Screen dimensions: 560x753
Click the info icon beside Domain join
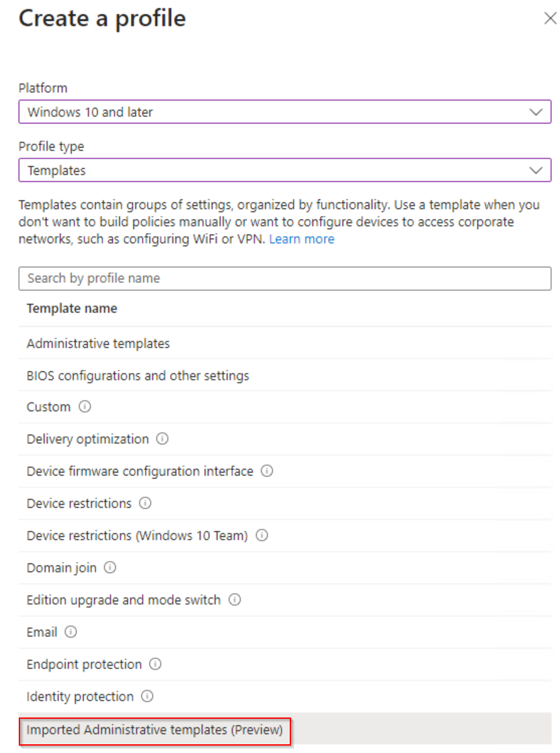click(110, 568)
